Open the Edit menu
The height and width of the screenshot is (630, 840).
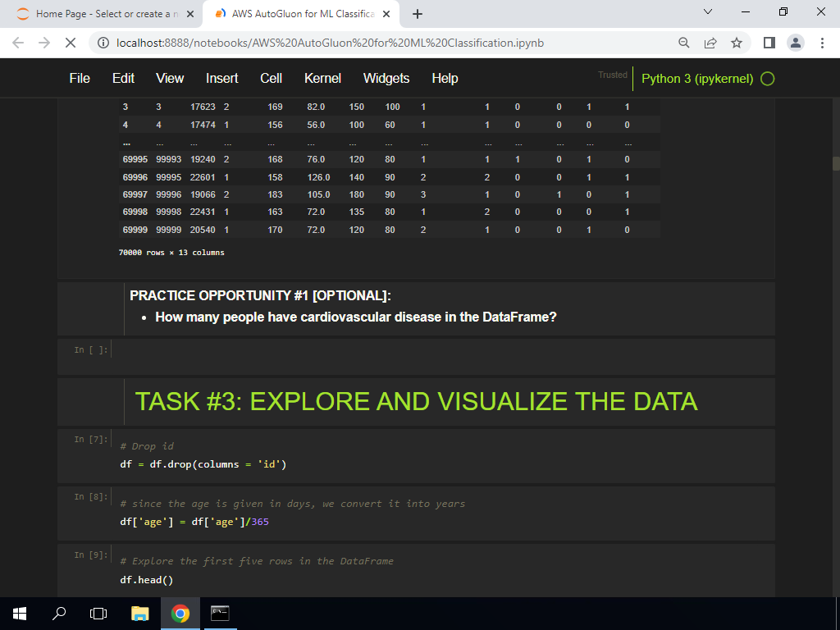coord(123,78)
